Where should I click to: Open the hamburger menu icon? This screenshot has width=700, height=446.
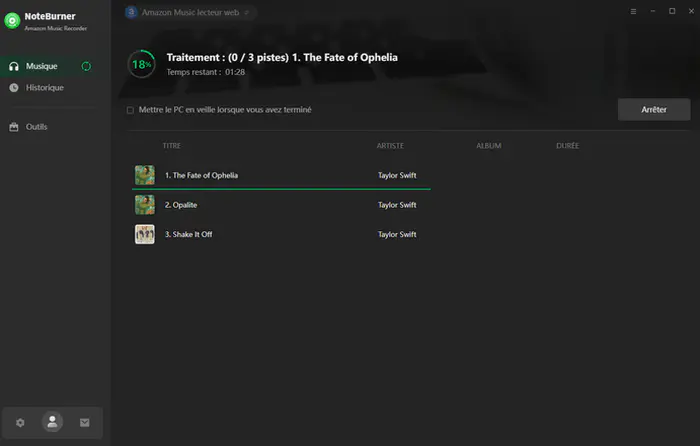tap(633, 12)
